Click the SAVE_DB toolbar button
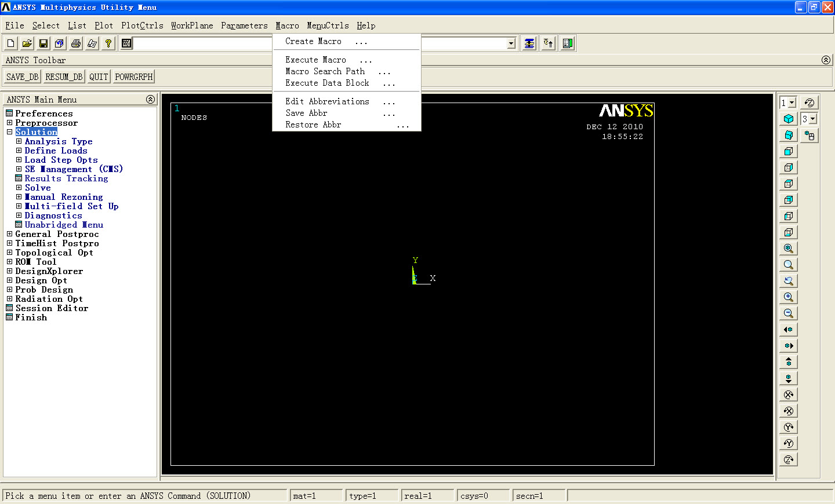The image size is (835, 504). (23, 77)
